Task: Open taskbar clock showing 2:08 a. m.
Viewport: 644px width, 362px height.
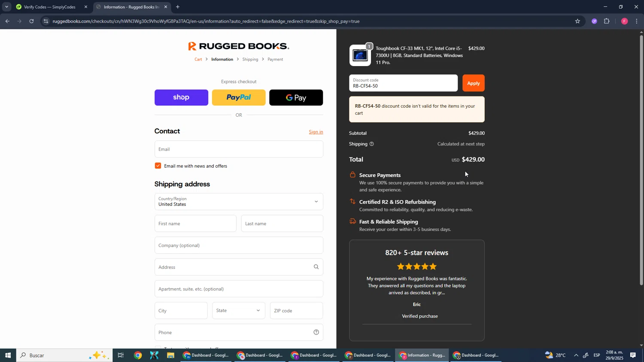Action: [x=615, y=355]
